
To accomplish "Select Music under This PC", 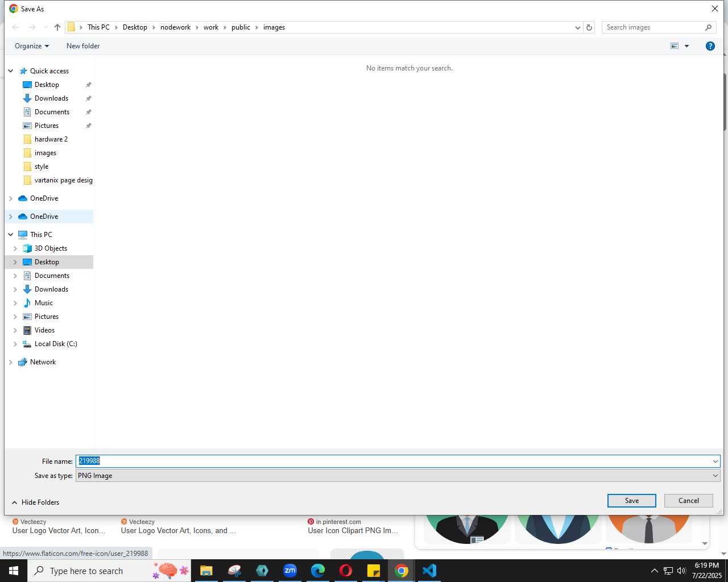I will click(x=44, y=303).
